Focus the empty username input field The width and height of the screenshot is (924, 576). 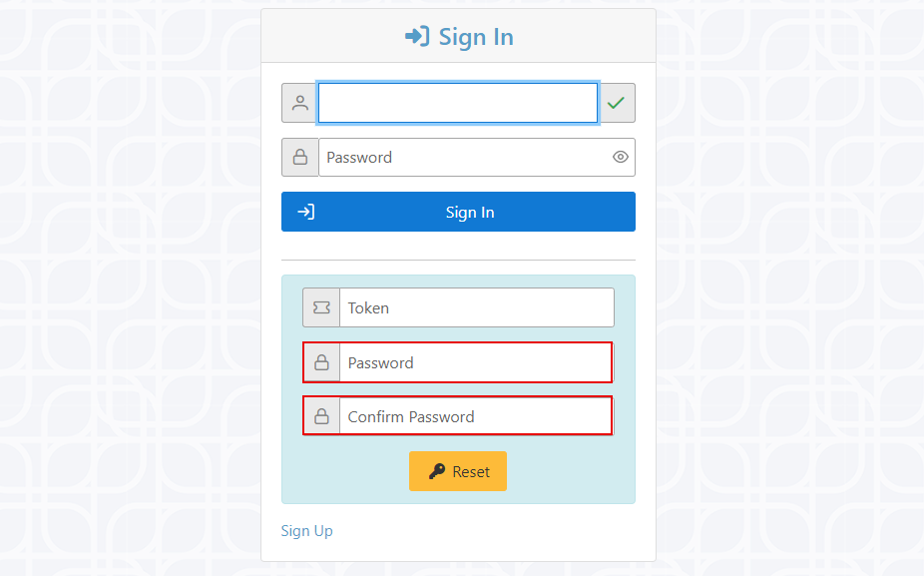click(x=458, y=103)
